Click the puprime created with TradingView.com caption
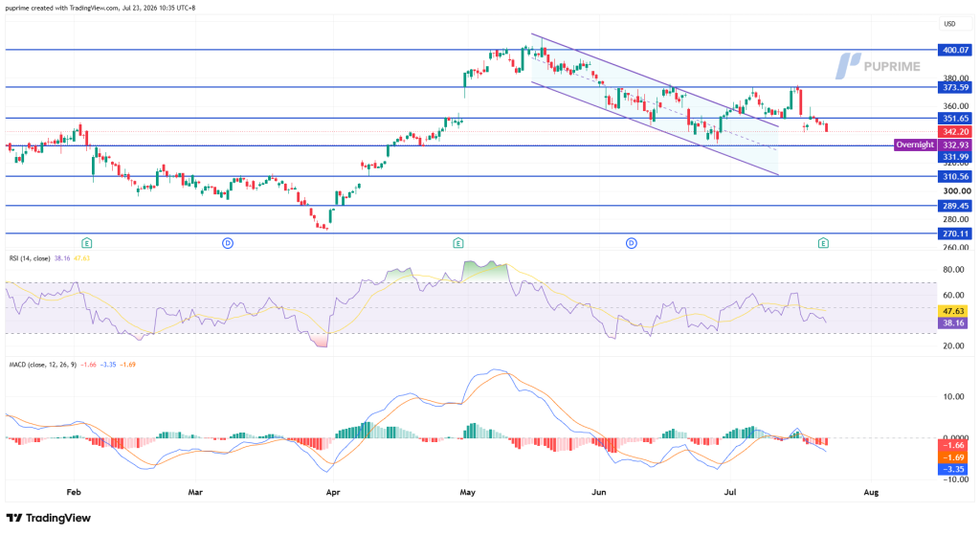The image size is (980, 534). point(100,8)
